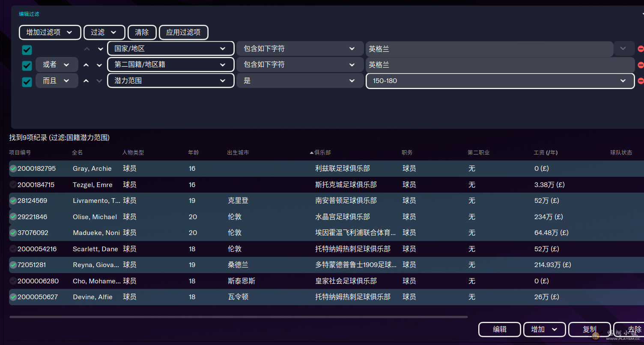Click the 桑德兰 birth city cell
The width and height of the screenshot is (644, 345).
238,265
